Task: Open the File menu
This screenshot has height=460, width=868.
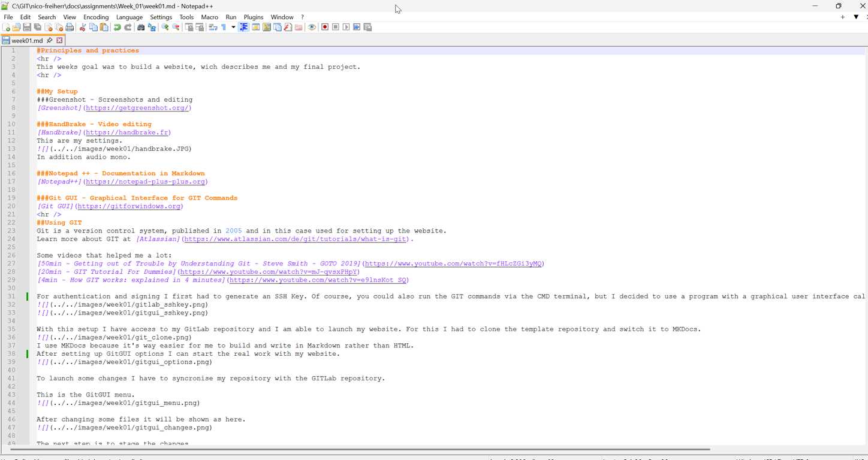Action: [x=8, y=17]
